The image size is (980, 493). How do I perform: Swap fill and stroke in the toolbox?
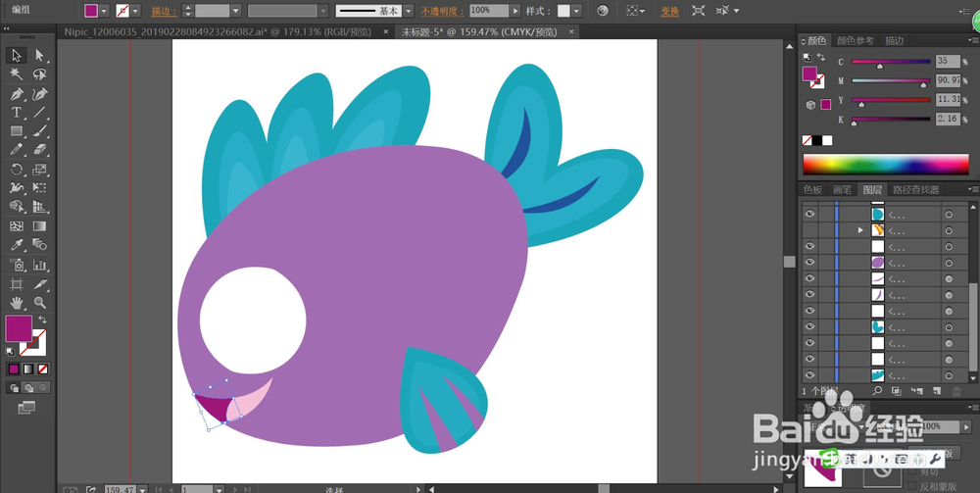click(x=42, y=320)
